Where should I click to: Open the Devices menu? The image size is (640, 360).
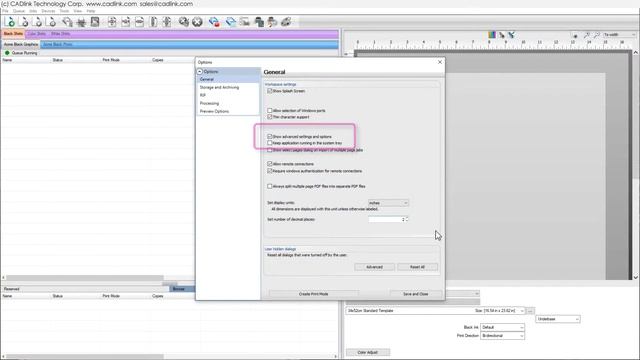click(x=48, y=11)
